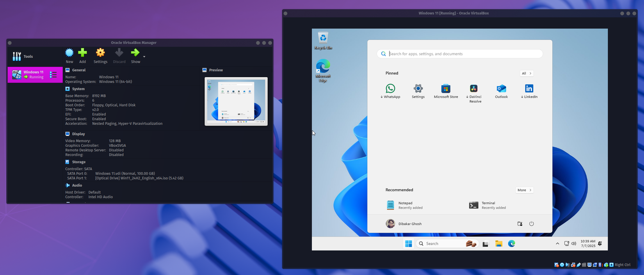Viewport: 644px width, 275px height.
Task: Click the 8192 MB base memory value
Action: point(99,96)
